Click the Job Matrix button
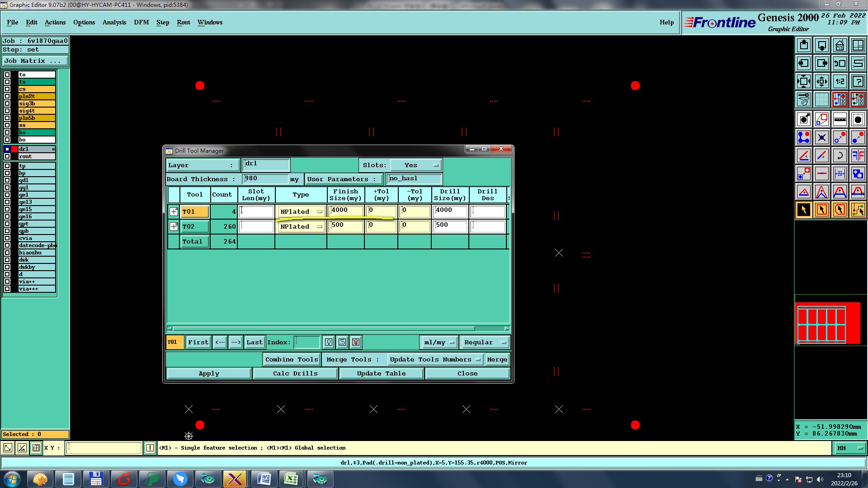The height and width of the screenshot is (488, 868). click(35, 61)
